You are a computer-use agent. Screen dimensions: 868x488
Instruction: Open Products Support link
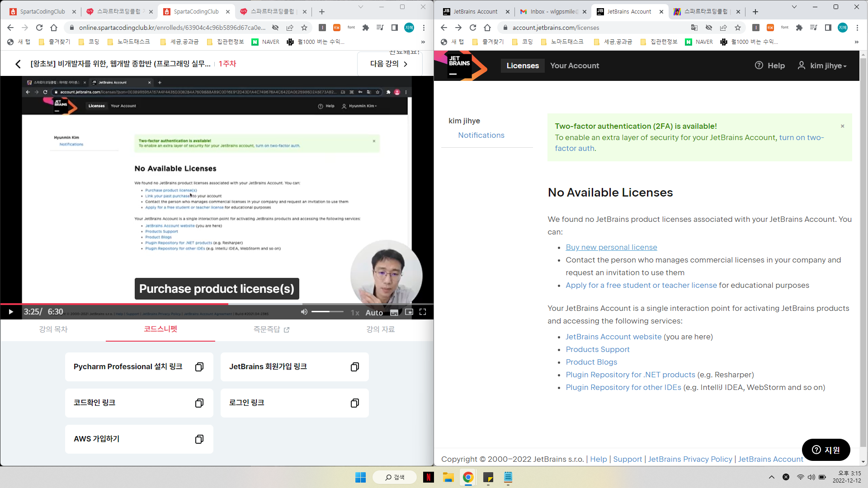598,349
